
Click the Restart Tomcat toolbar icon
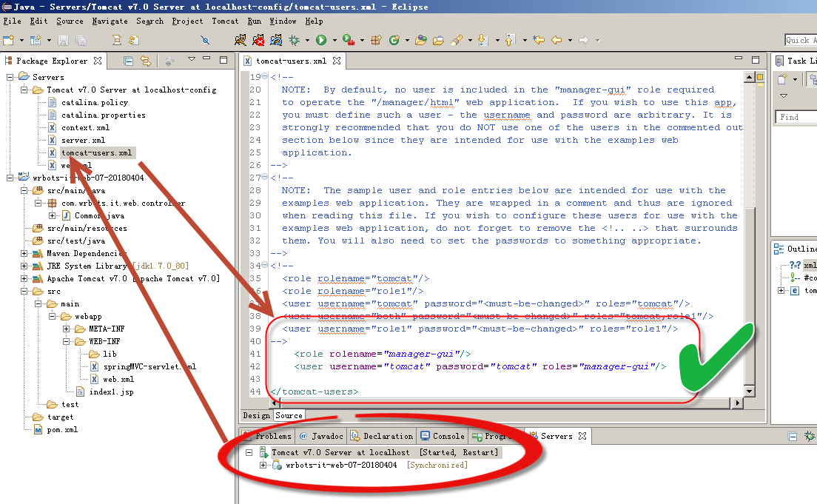click(x=276, y=40)
